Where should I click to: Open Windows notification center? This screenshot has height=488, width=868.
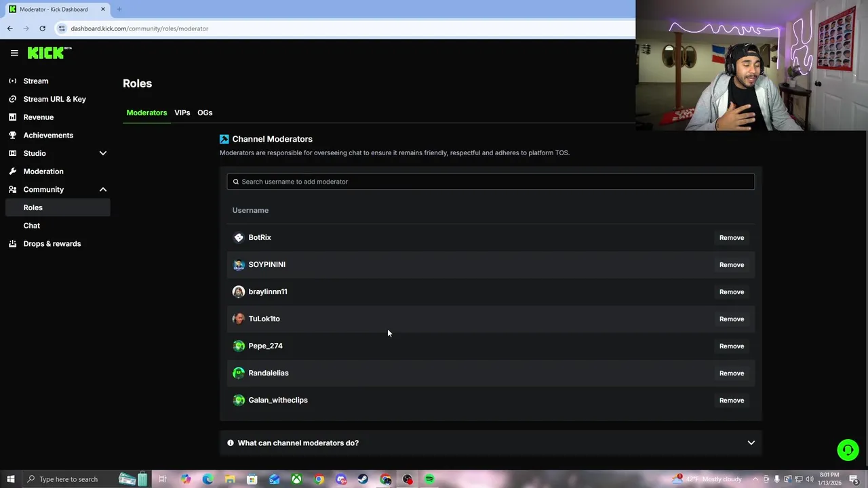click(854, 479)
